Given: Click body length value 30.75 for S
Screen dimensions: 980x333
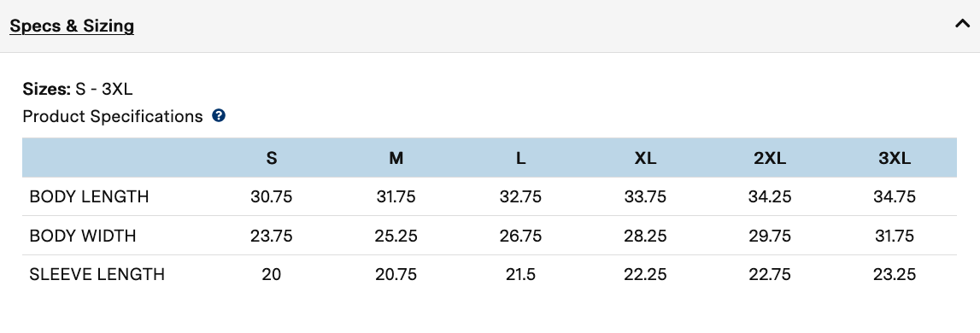Looking at the screenshot, I should 271,196.
